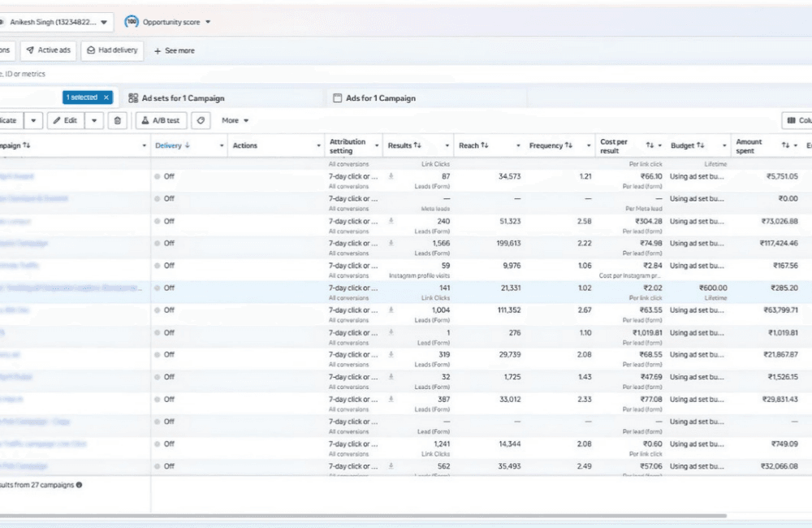The image size is (812, 528).
Task: Sort the table by Reach column
Action: click(x=473, y=145)
